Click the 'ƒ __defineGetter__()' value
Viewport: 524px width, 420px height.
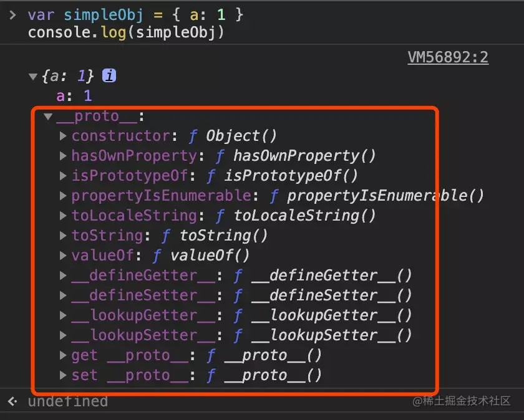(x=323, y=276)
